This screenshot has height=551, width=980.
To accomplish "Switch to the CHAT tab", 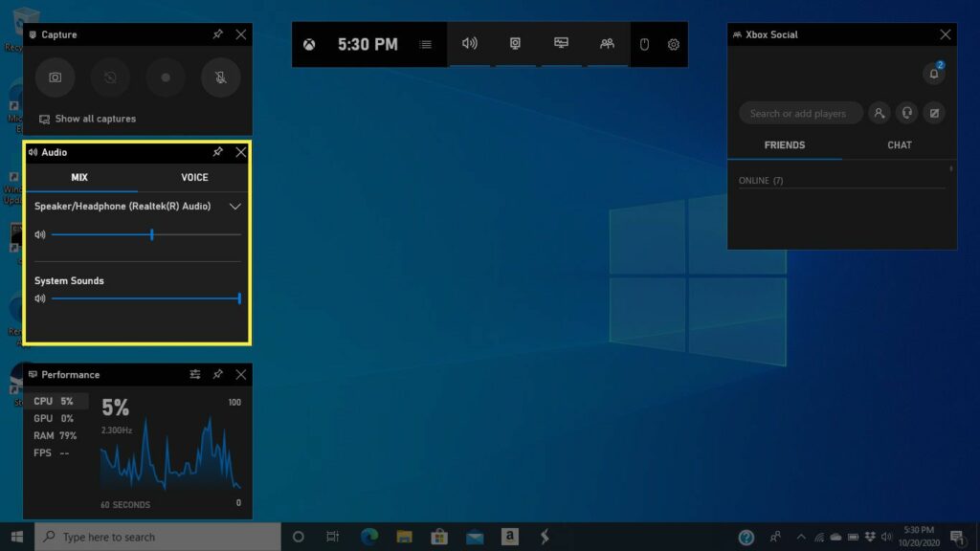I will coord(900,145).
